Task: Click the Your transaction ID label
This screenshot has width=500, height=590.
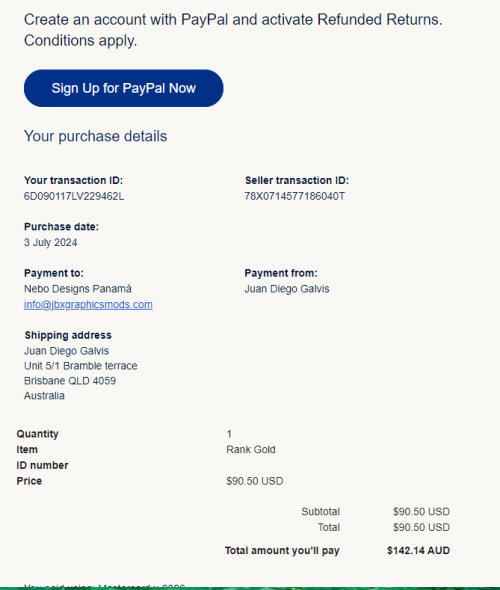Action: pyautogui.click(x=73, y=181)
